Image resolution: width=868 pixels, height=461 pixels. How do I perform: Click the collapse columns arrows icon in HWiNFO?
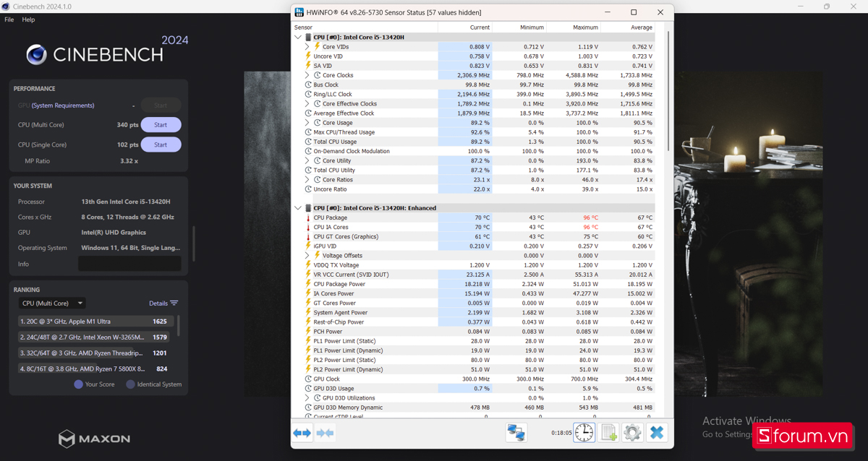(x=325, y=433)
